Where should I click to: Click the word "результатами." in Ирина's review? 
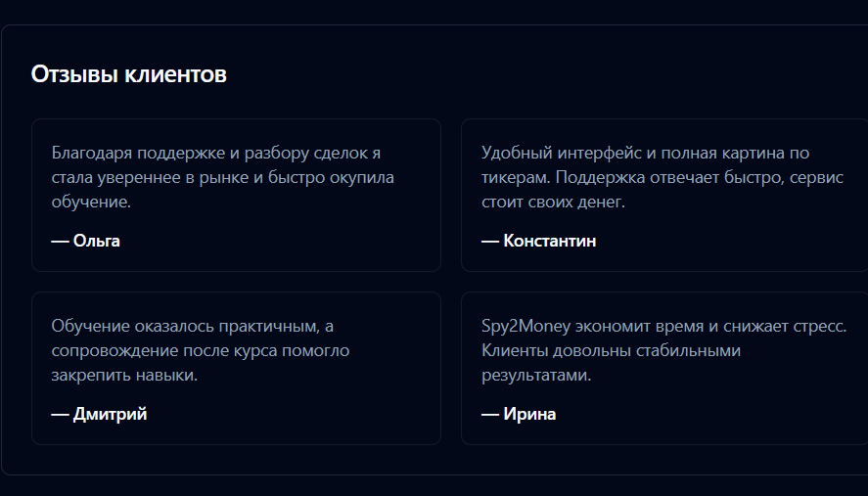point(536,376)
